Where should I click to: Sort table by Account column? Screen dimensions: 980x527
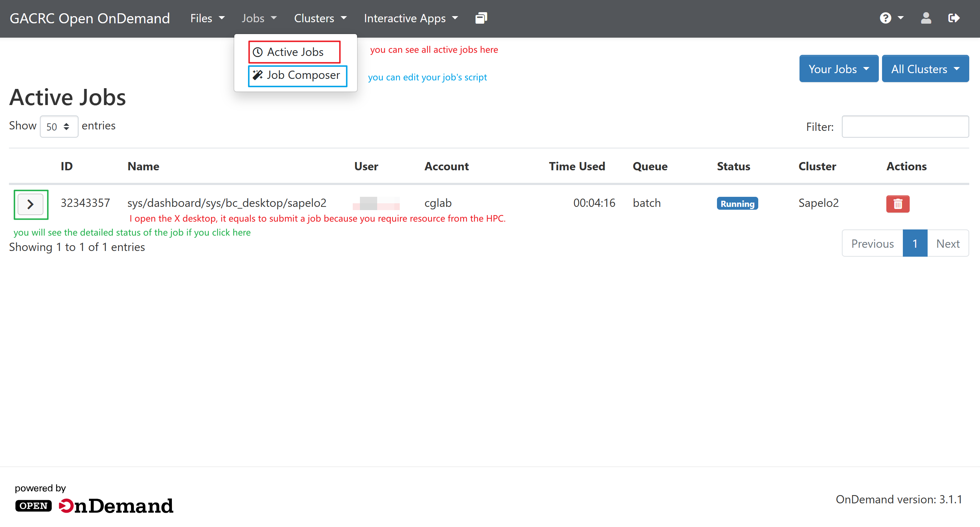coord(446,166)
